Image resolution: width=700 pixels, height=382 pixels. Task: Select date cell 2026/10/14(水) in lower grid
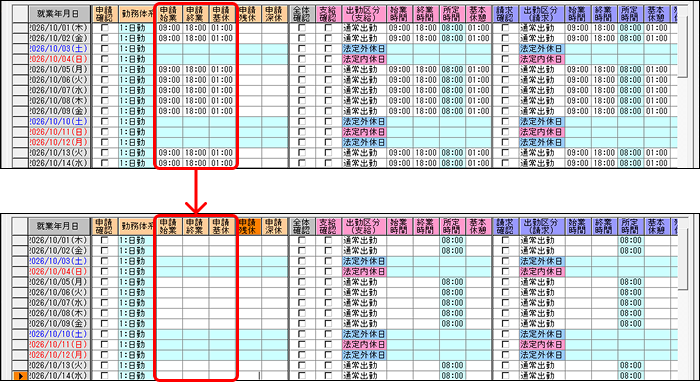point(59,376)
